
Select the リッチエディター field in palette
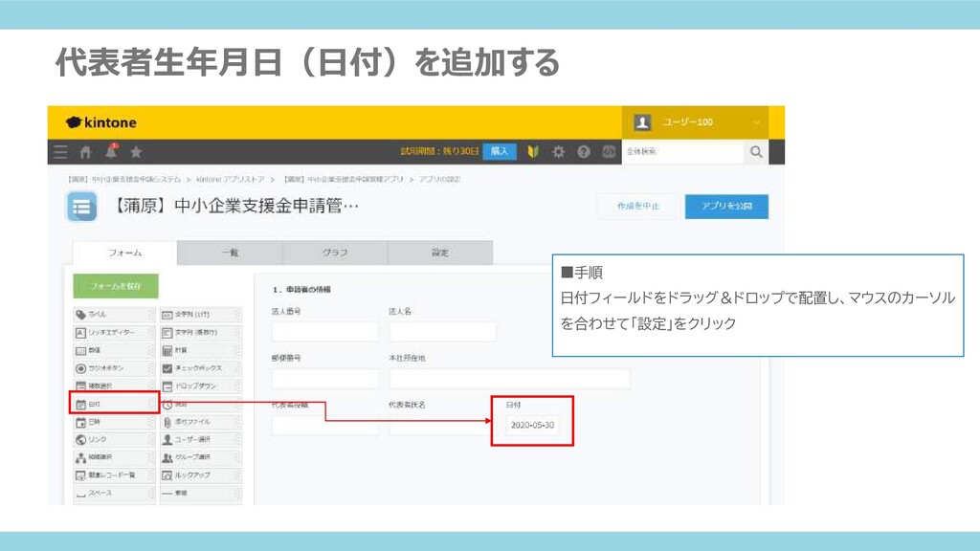pyautogui.click(x=114, y=332)
